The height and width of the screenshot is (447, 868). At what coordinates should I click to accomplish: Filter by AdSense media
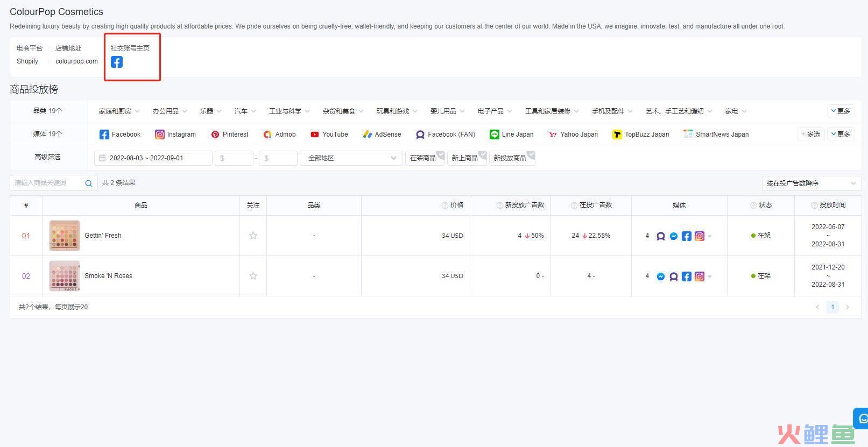coord(382,134)
